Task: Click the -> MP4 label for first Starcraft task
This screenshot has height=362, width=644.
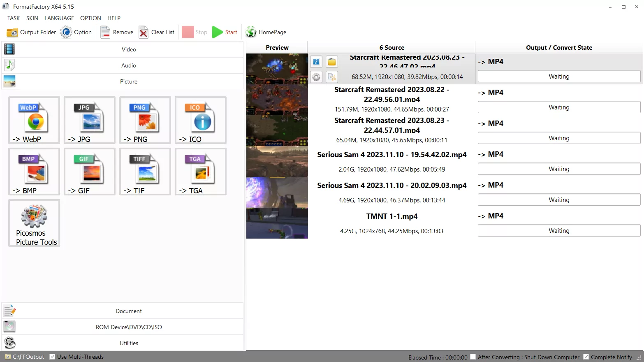Action: click(491, 62)
